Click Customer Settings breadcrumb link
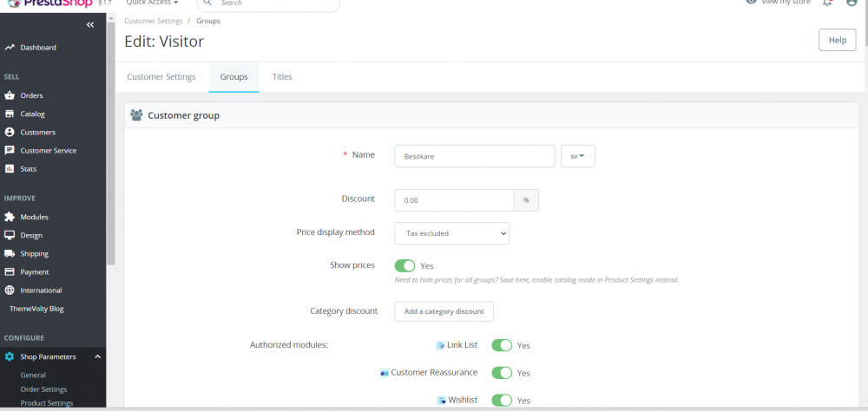The height and width of the screenshot is (411, 868). 154,21
